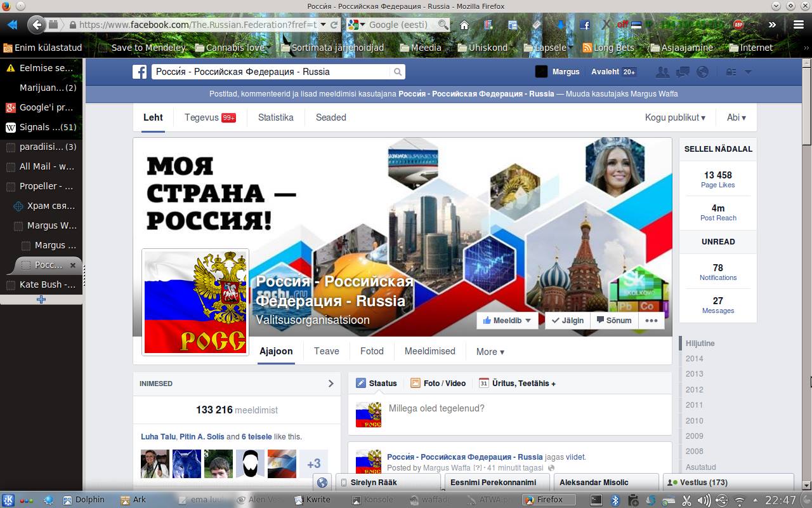Select the Ajajoon timeline tab
This screenshot has height=508, width=812.
pos(277,351)
